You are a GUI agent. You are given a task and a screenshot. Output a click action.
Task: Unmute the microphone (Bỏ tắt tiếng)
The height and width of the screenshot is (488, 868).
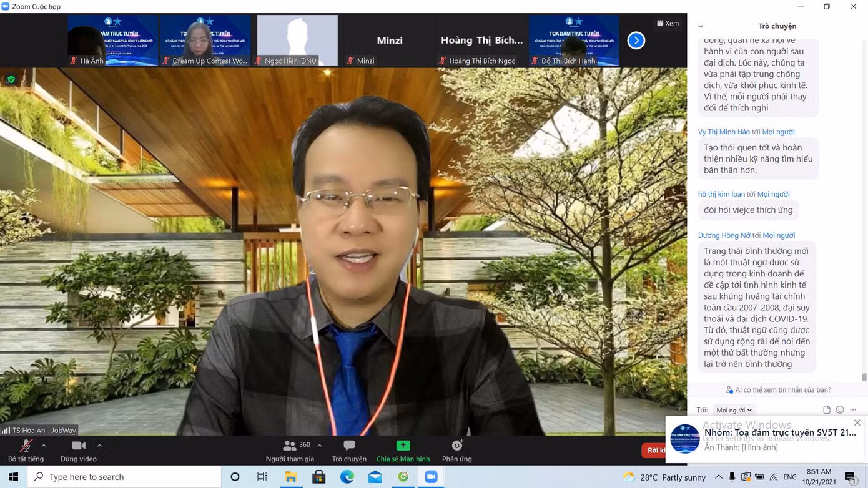(26, 451)
